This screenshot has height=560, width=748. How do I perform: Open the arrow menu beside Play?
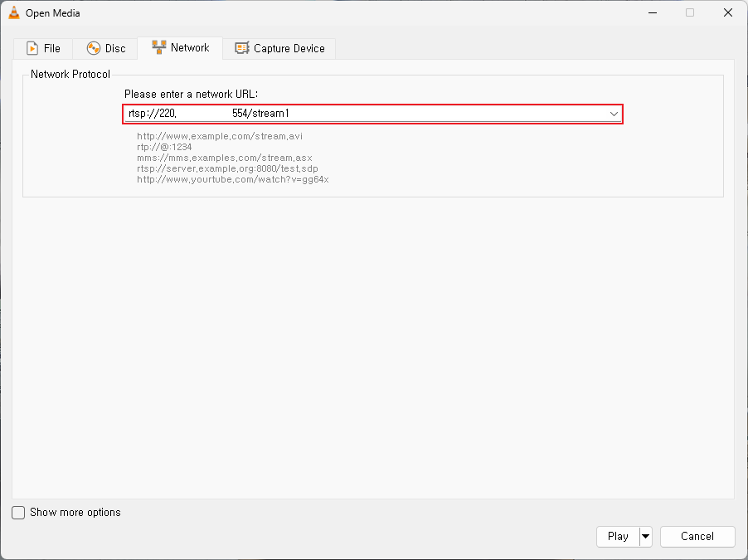(x=646, y=536)
